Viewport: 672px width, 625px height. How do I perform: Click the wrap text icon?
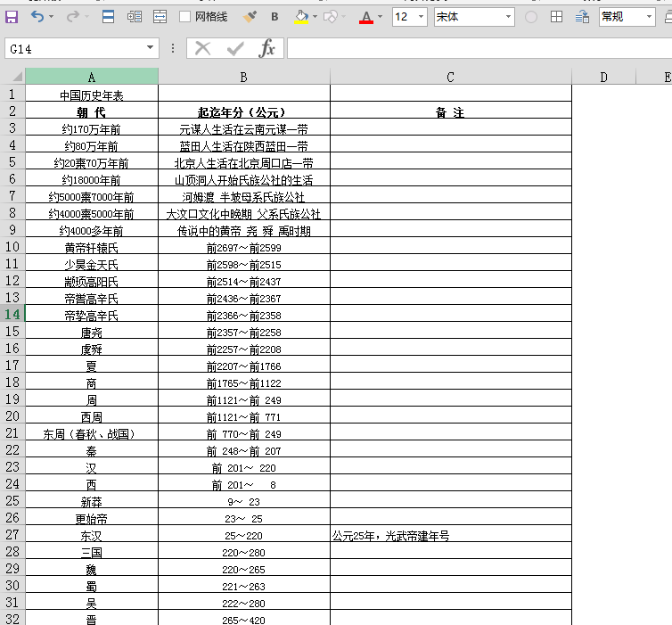click(x=582, y=17)
